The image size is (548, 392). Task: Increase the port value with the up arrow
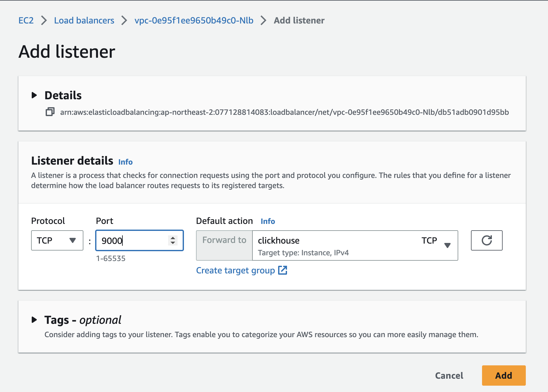[173, 238]
